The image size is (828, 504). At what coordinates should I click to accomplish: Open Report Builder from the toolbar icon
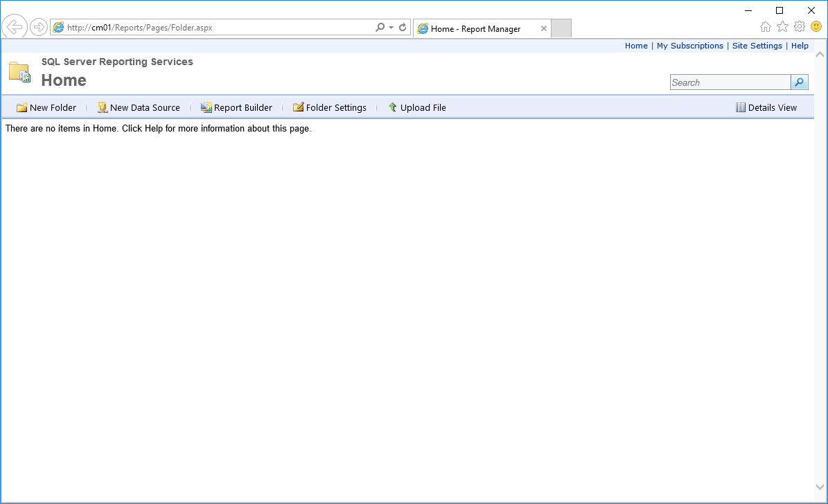[205, 107]
